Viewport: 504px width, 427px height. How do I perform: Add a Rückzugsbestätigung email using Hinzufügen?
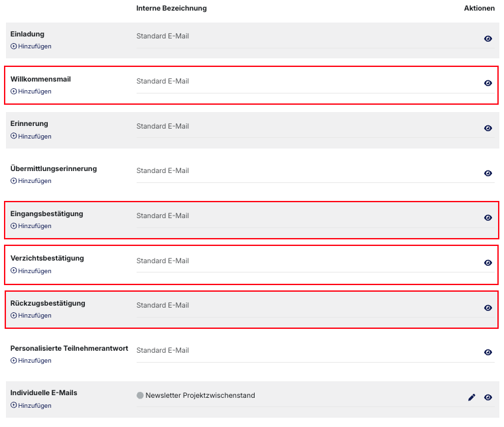coord(31,316)
